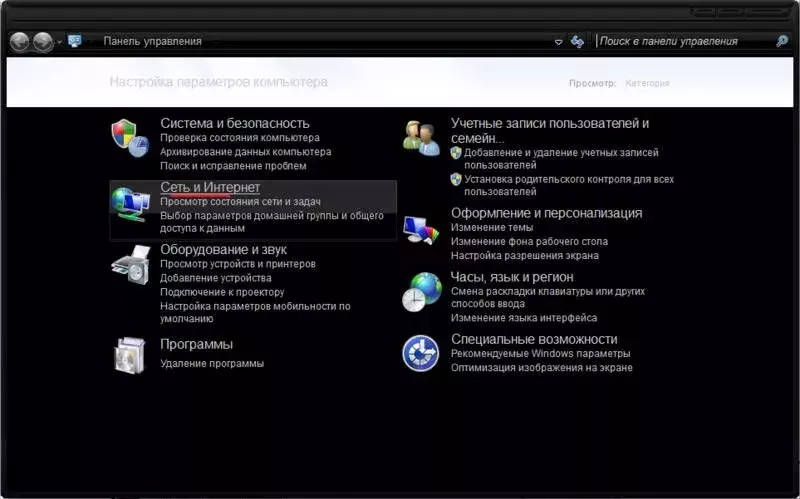
Task: Click Изменение темы link
Action: click(492, 228)
